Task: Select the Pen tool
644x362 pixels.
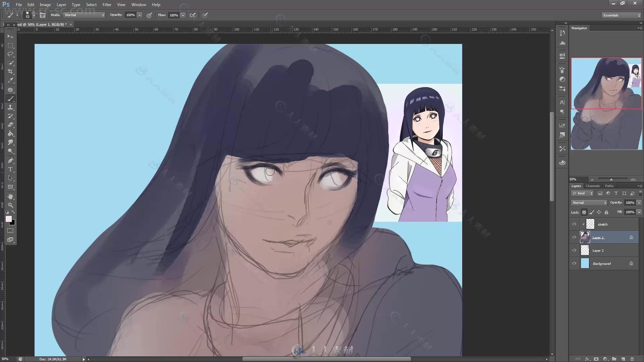Action: (x=10, y=161)
